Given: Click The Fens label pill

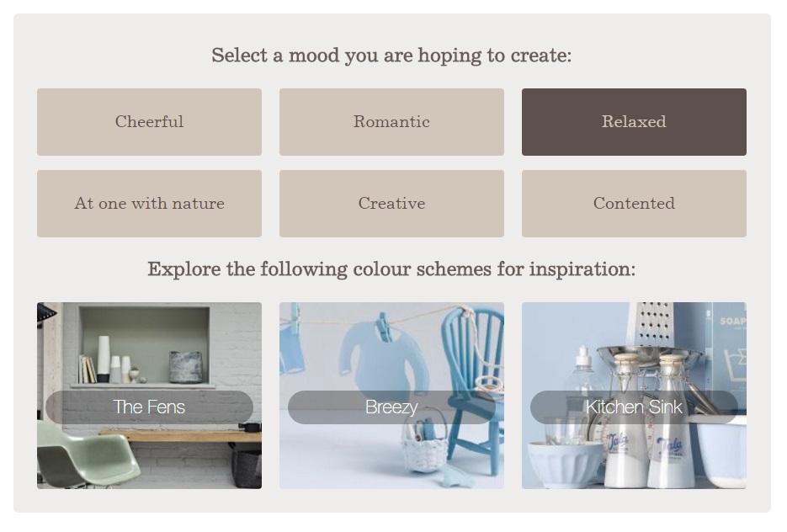Looking at the screenshot, I should pos(149,407).
